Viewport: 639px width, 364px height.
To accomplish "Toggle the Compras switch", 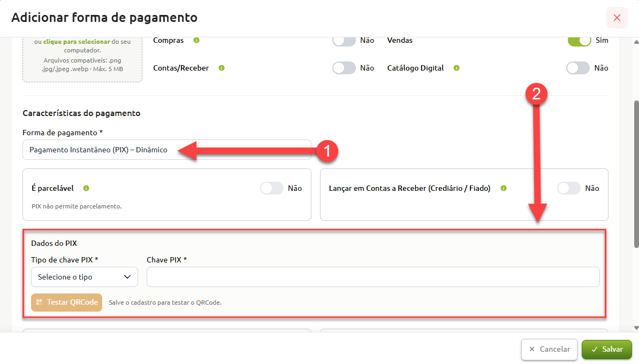I will [344, 40].
